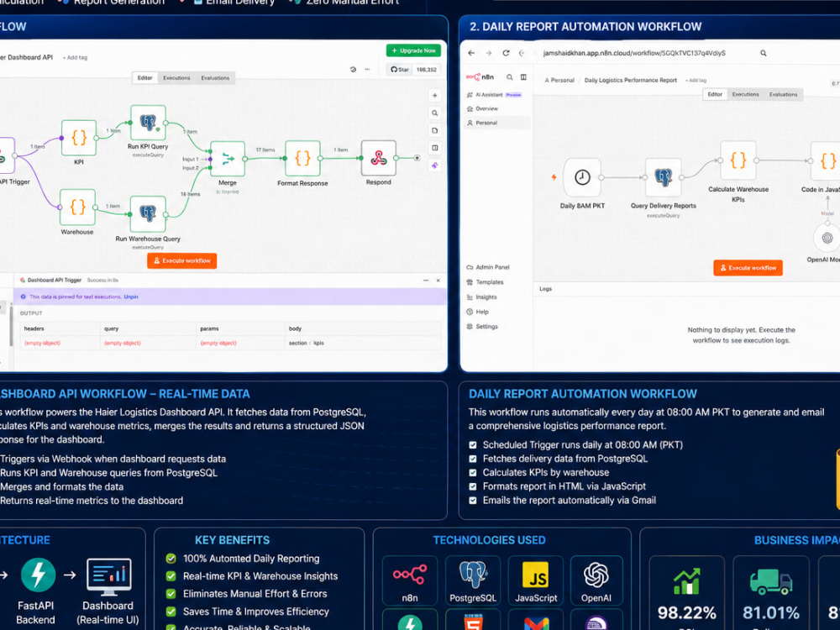Toggle the Emails the report via Gmail checkbox
Image resolution: width=840 pixels, height=630 pixels.
click(x=472, y=501)
